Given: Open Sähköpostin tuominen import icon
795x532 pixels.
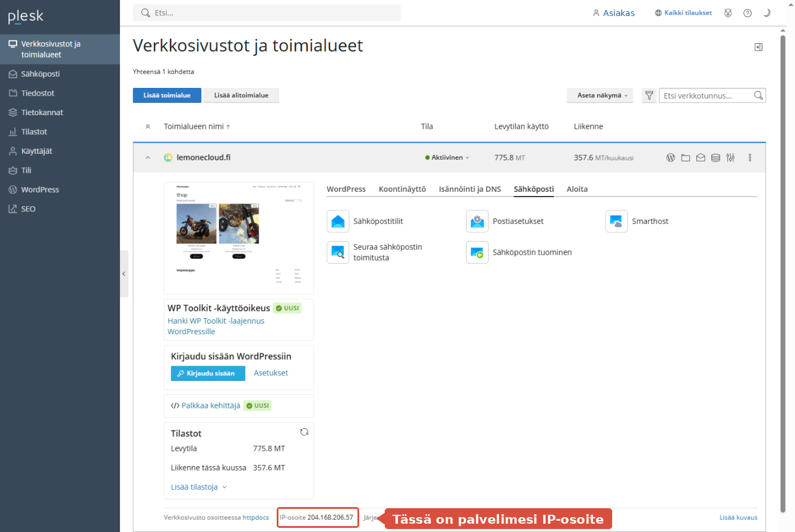Looking at the screenshot, I should [x=477, y=252].
